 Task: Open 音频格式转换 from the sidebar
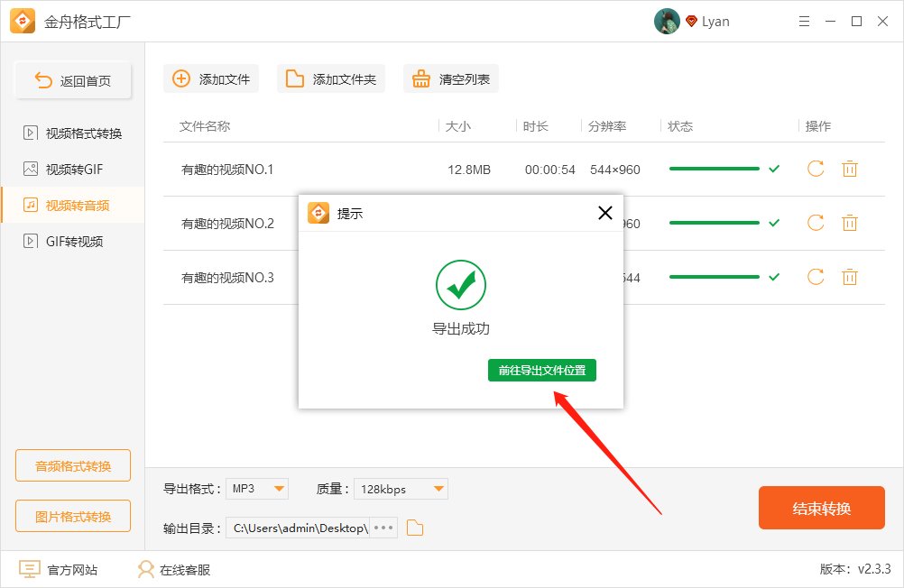click(72, 464)
